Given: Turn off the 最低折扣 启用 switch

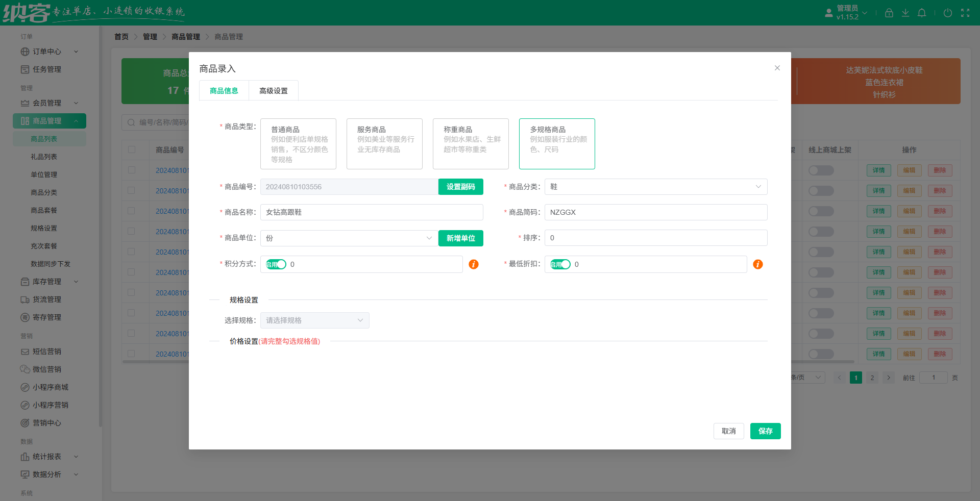Looking at the screenshot, I should point(560,264).
